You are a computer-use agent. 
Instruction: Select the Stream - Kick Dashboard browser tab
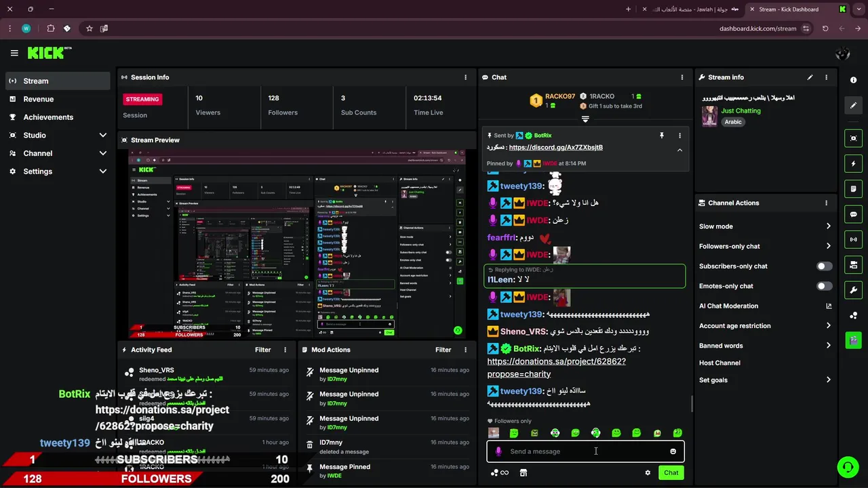click(797, 9)
